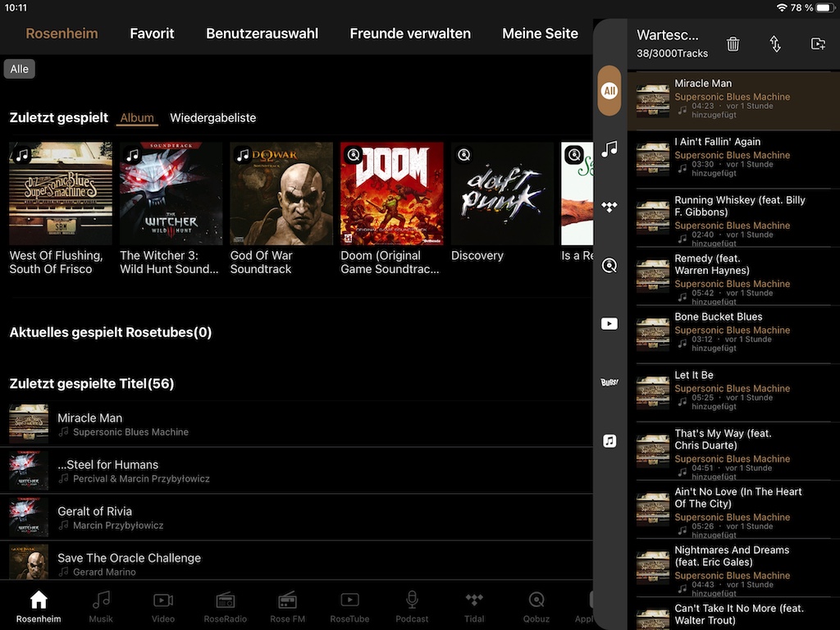Select Running Whiskey in the queue

[x=733, y=218]
